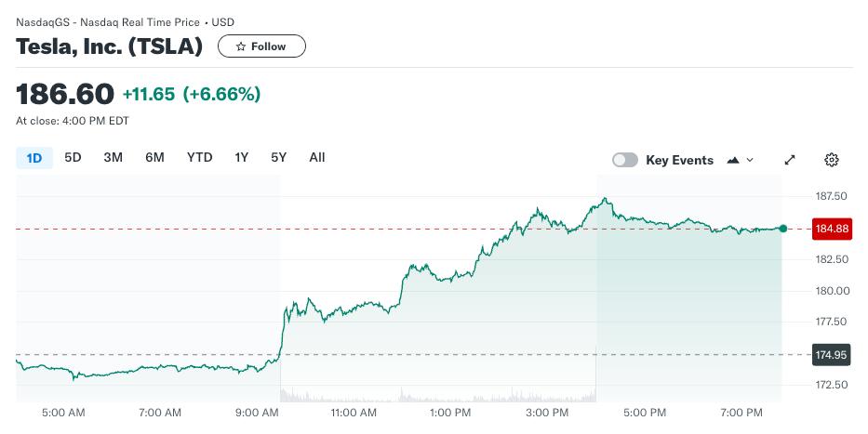Click the Key Events label text

679,160
